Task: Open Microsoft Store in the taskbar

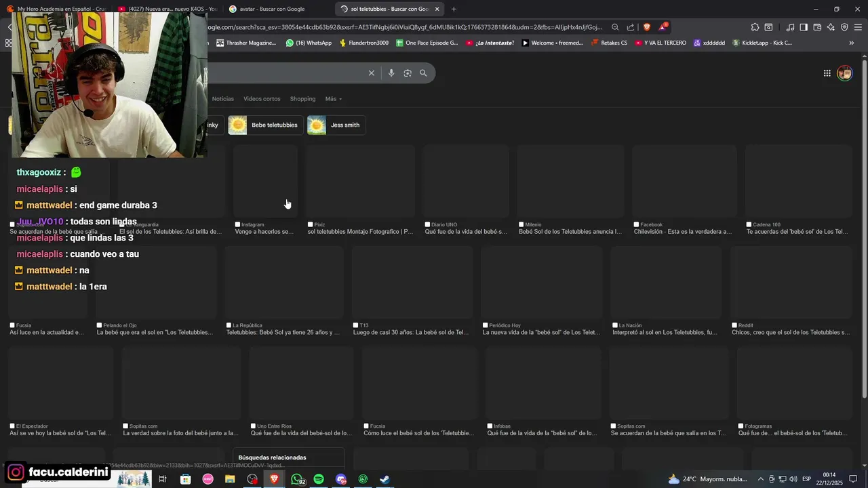Action: coord(186,479)
